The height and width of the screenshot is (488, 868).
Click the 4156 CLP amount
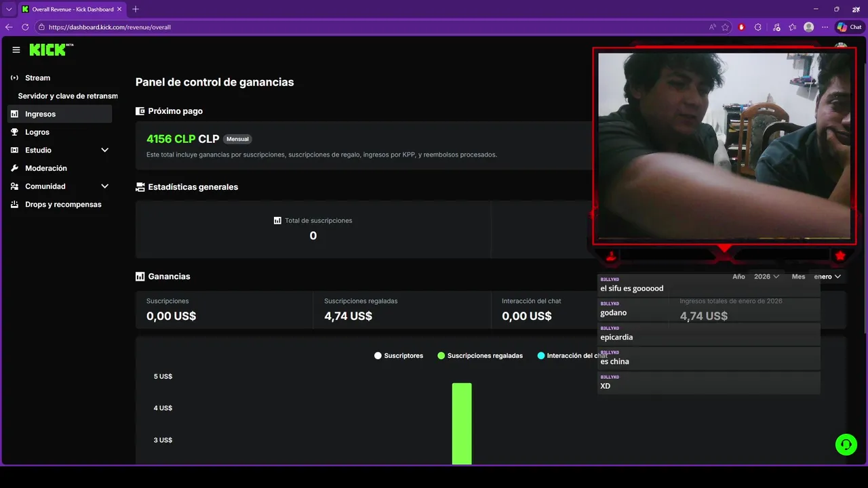[171, 139]
